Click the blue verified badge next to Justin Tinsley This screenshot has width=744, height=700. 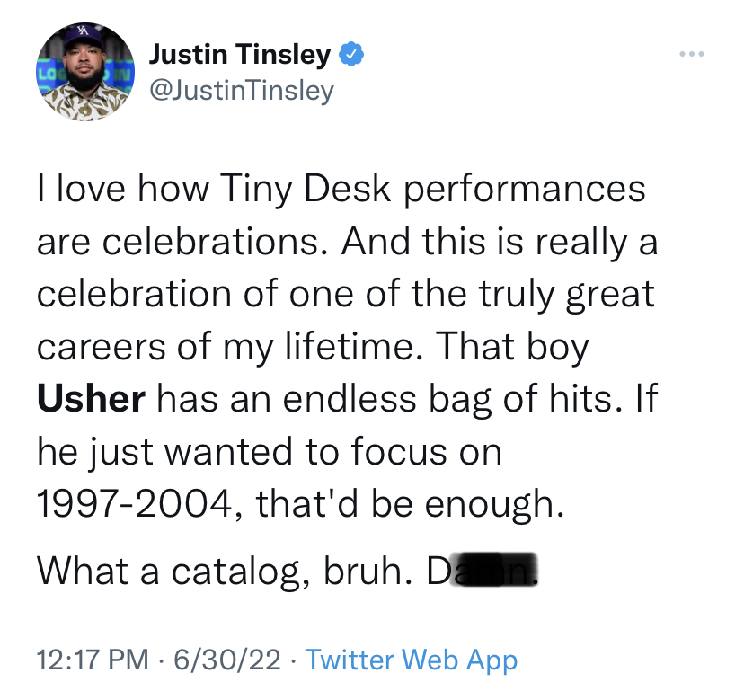(x=350, y=53)
